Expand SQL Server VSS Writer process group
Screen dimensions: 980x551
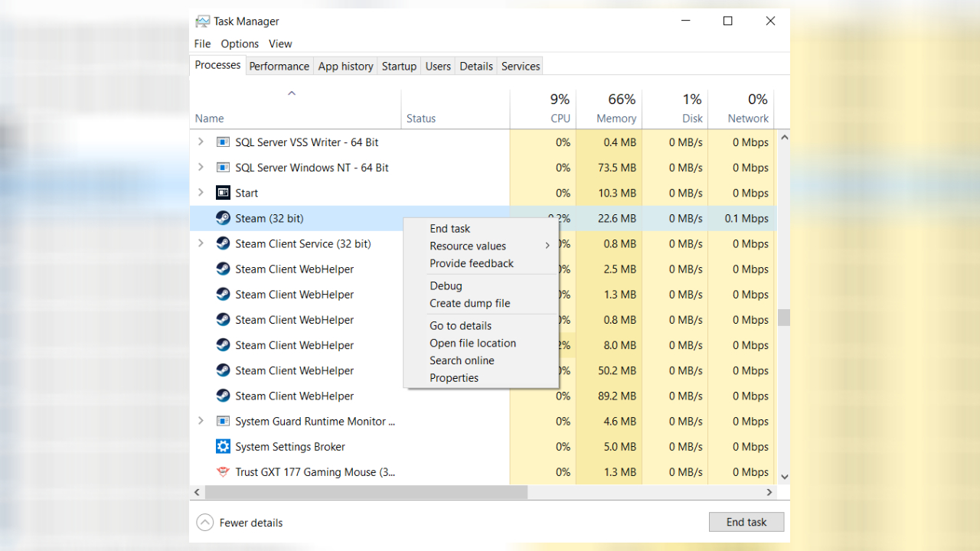pos(201,142)
